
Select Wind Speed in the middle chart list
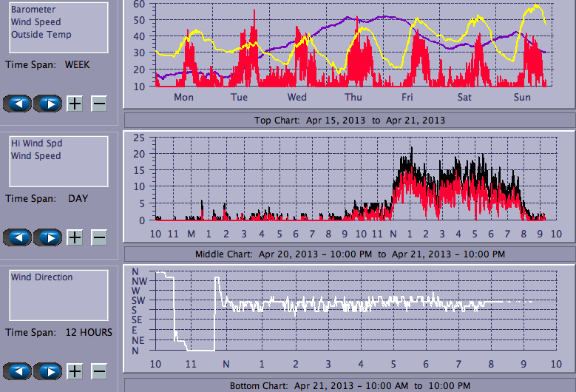click(x=35, y=156)
